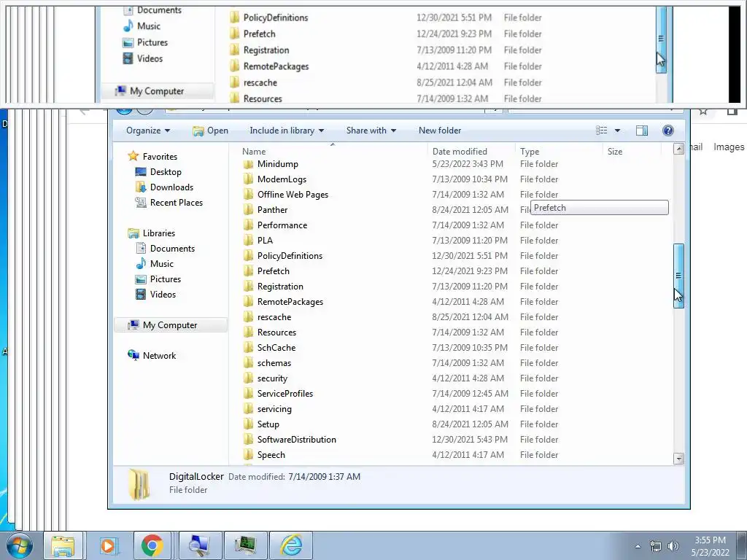This screenshot has width=747, height=560.
Task: Open the view options dropdown arrow
Action: (x=617, y=131)
